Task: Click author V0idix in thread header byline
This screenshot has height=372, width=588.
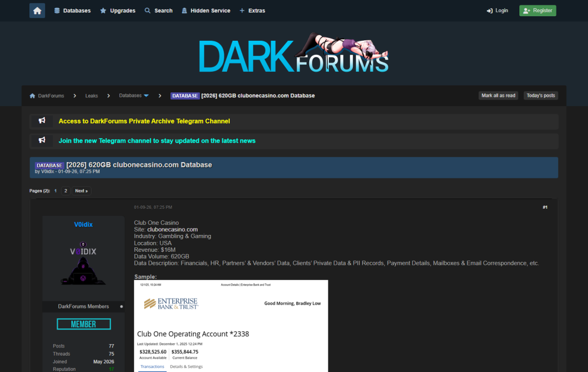Action: coord(47,171)
